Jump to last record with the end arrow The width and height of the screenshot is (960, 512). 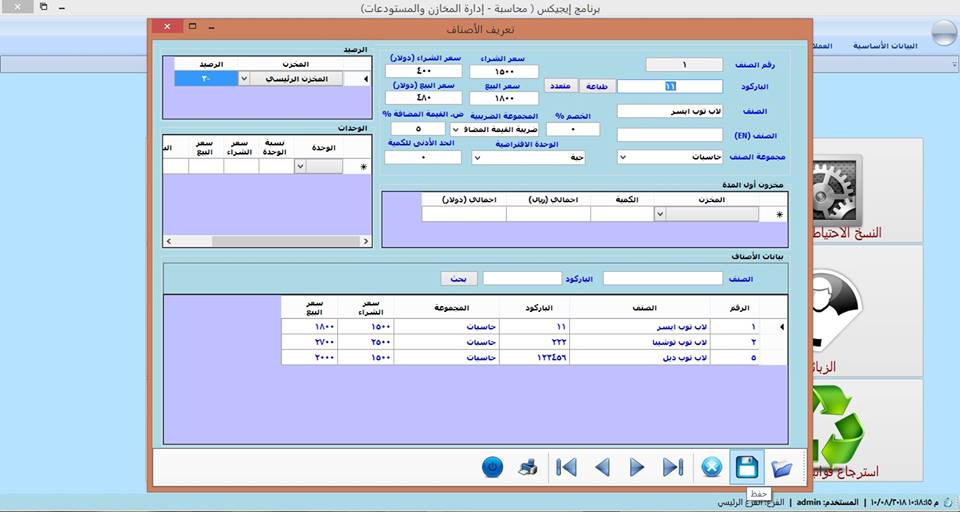click(672, 468)
